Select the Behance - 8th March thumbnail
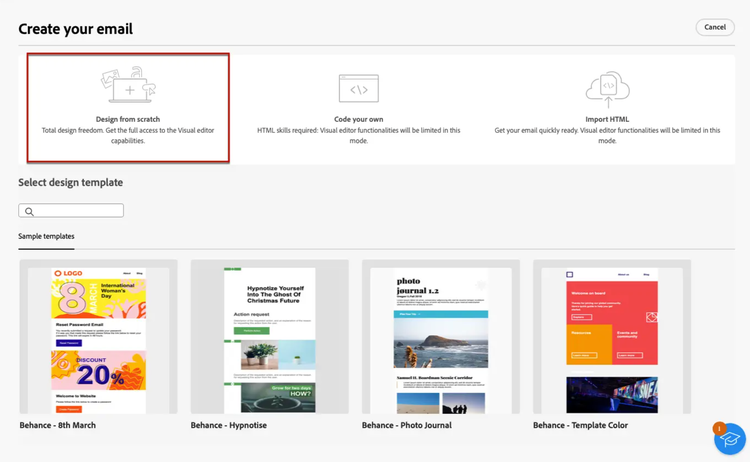750x462 pixels. click(x=98, y=338)
